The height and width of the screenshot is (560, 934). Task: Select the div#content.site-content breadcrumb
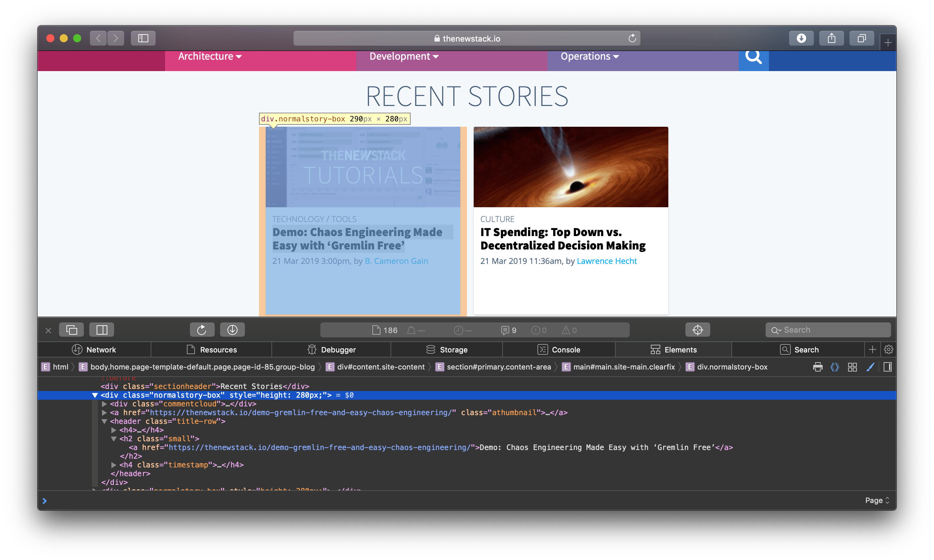tap(375, 367)
